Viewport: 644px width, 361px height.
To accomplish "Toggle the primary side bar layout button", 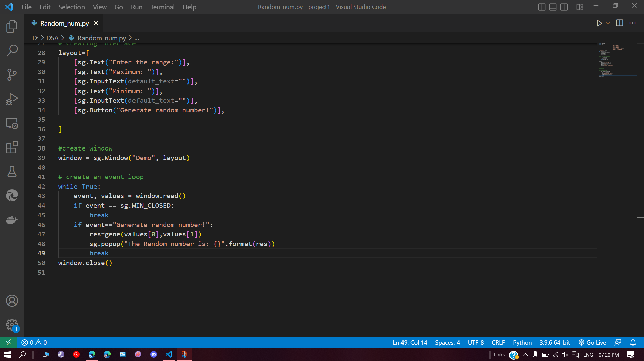I will [x=542, y=7].
